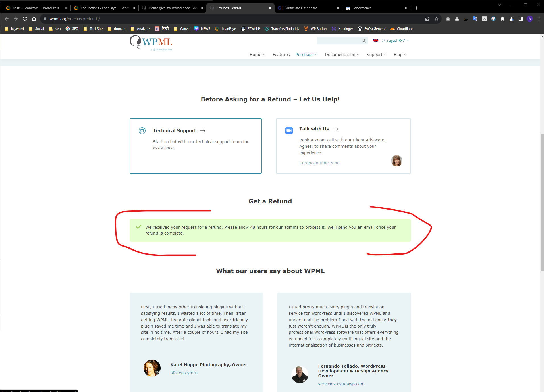Viewport: 544px width, 392px height.
Task: Click the Zoom camera icon in Talk with Us
Action: tap(289, 130)
